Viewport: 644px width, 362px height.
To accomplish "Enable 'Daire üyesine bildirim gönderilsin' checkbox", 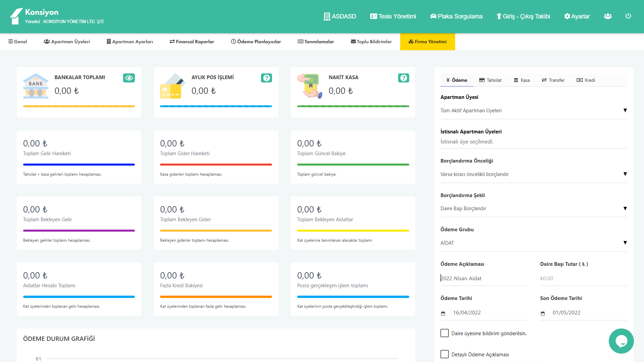I will click(444, 333).
